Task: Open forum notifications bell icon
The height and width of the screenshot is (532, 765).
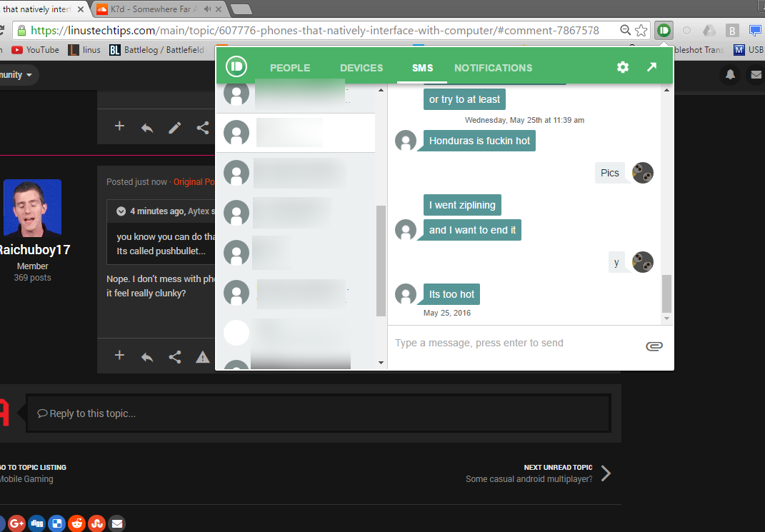Action: pos(731,74)
